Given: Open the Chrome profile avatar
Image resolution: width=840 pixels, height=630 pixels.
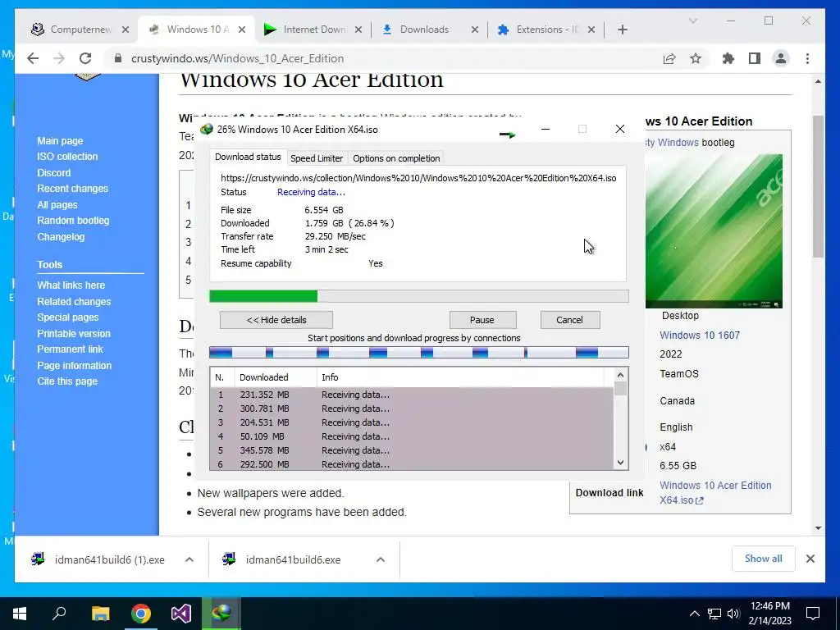Looking at the screenshot, I should [781, 58].
